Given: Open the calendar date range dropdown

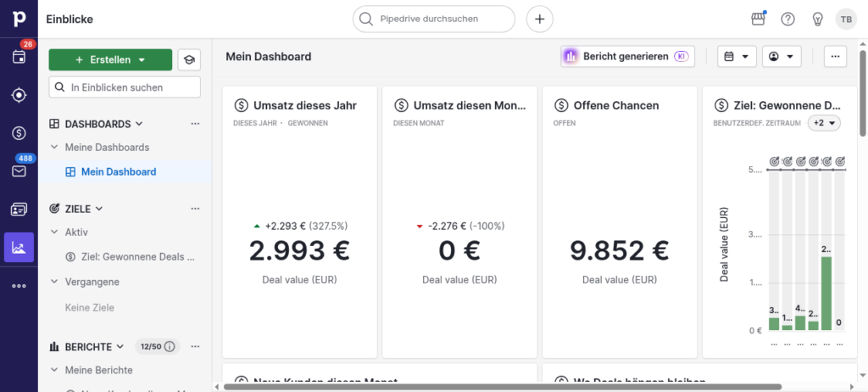Looking at the screenshot, I should tap(737, 56).
